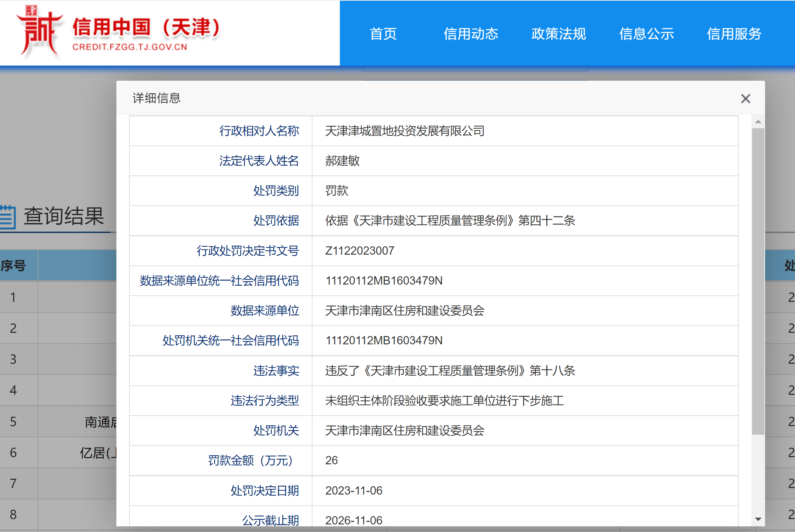Click the 行政处罚决定书文号 label
Image resolution: width=795 pixels, height=532 pixels.
[x=248, y=250]
